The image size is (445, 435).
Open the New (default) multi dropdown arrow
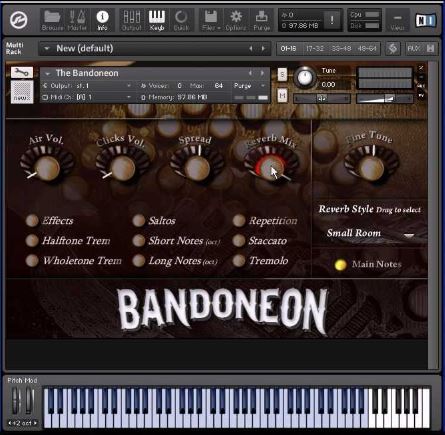[47, 49]
